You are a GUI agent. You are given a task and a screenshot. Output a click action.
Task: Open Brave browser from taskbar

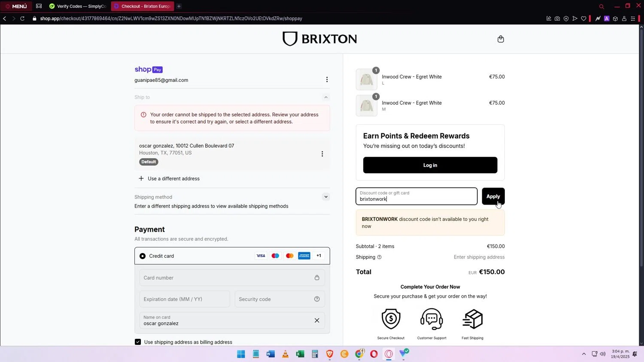[x=330, y=354]
